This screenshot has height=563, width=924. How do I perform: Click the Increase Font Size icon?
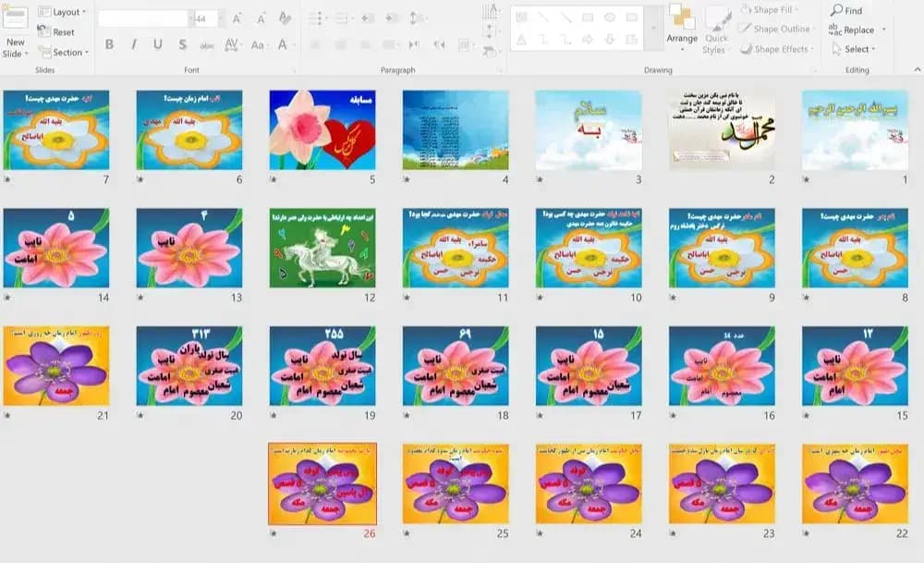tap(237, 18)
